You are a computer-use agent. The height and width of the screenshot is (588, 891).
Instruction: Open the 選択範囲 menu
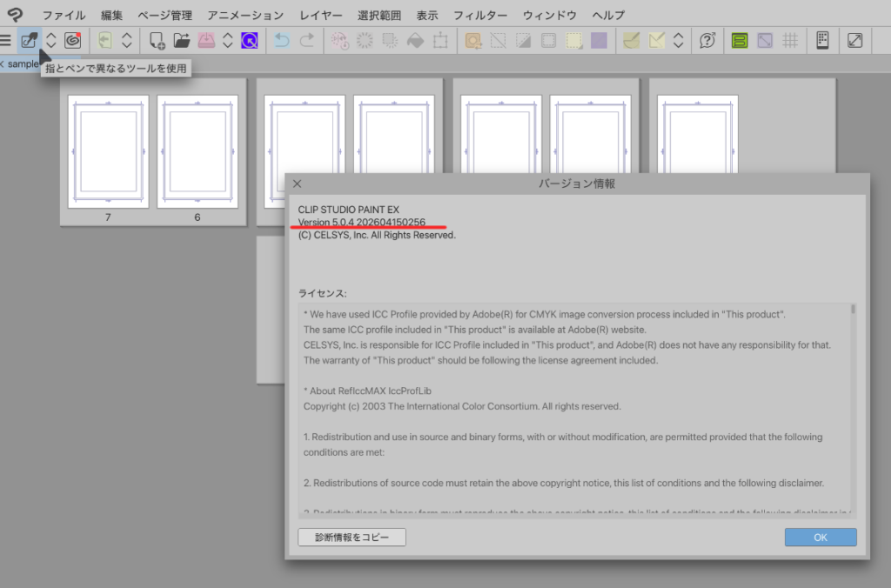click(379, 16)
